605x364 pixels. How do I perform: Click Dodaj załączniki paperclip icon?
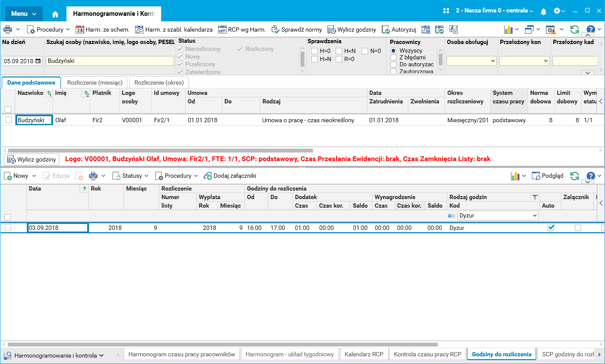pos(208,176)
